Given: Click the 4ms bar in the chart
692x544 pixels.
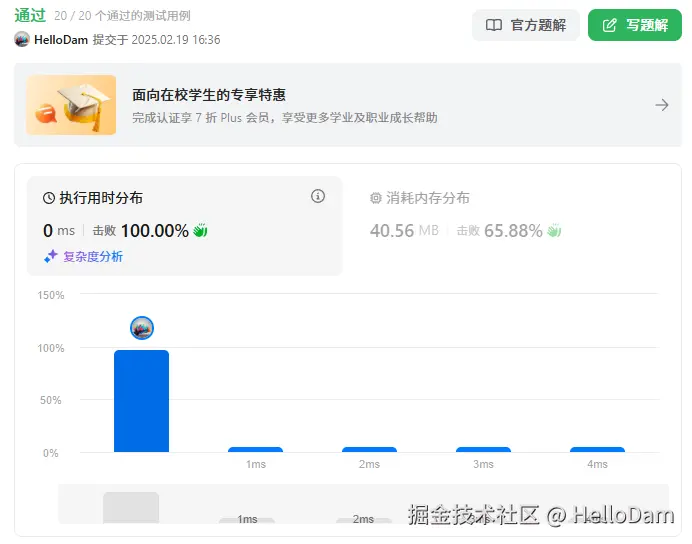Looking at the screenshot, I should 597,450.
